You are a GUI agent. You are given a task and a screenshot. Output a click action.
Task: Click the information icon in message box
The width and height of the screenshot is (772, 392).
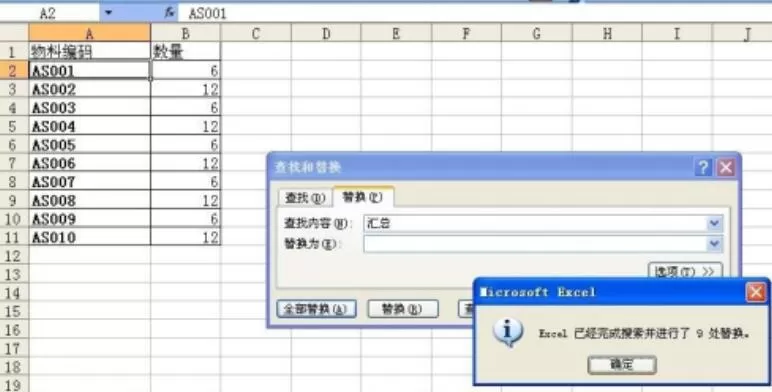[x=508, y=331]
